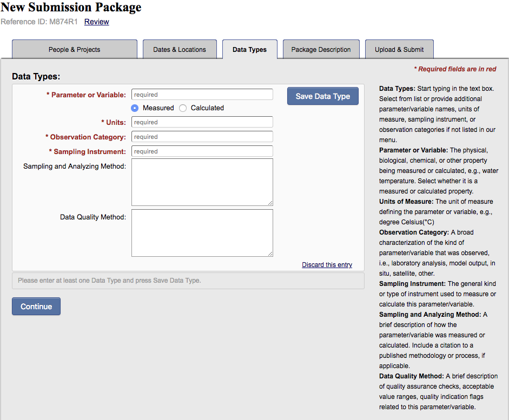Click the Discard this entry link
This screenshot has height=420, width=509.
[327, 265]
